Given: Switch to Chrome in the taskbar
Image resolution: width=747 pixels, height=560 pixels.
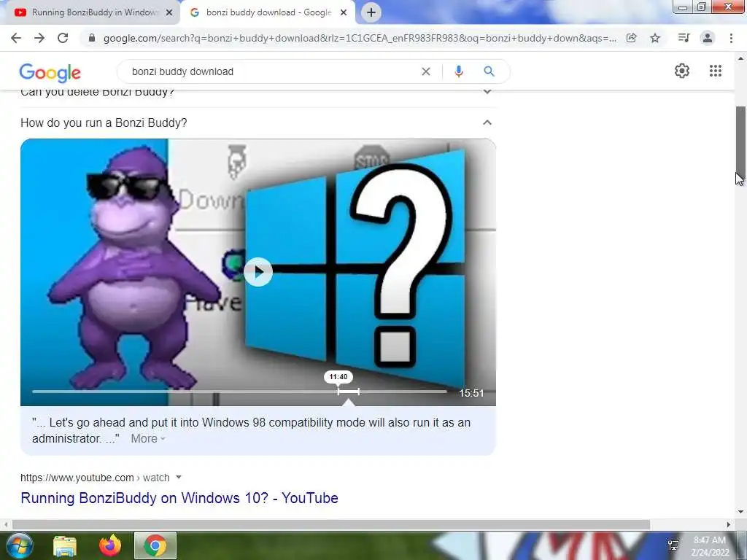Looking at the screenshot, I should [x=155, y=545].
